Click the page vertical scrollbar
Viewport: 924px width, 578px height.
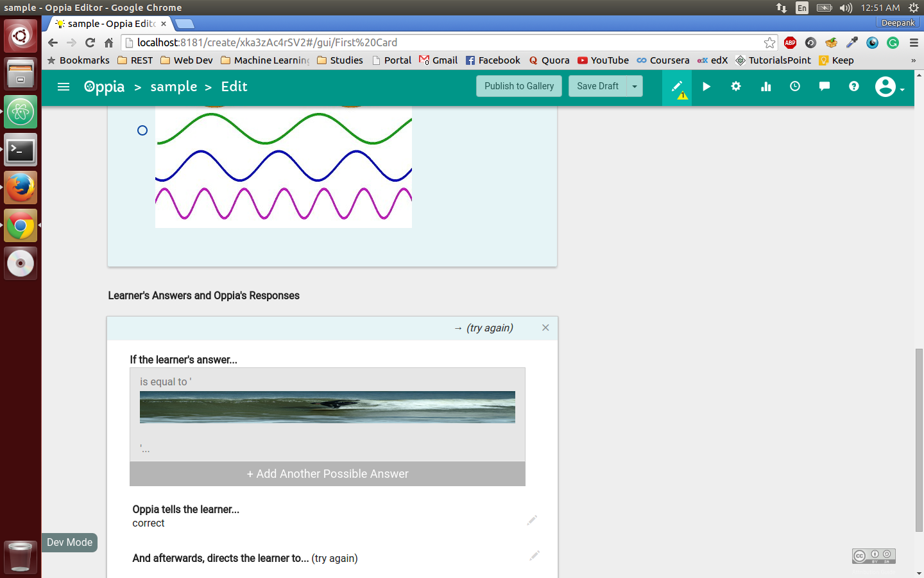tap(919, 440)
